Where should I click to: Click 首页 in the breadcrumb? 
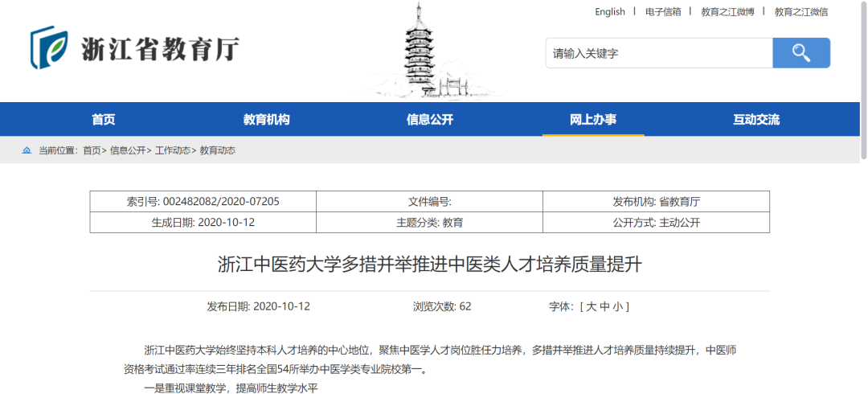92,150
